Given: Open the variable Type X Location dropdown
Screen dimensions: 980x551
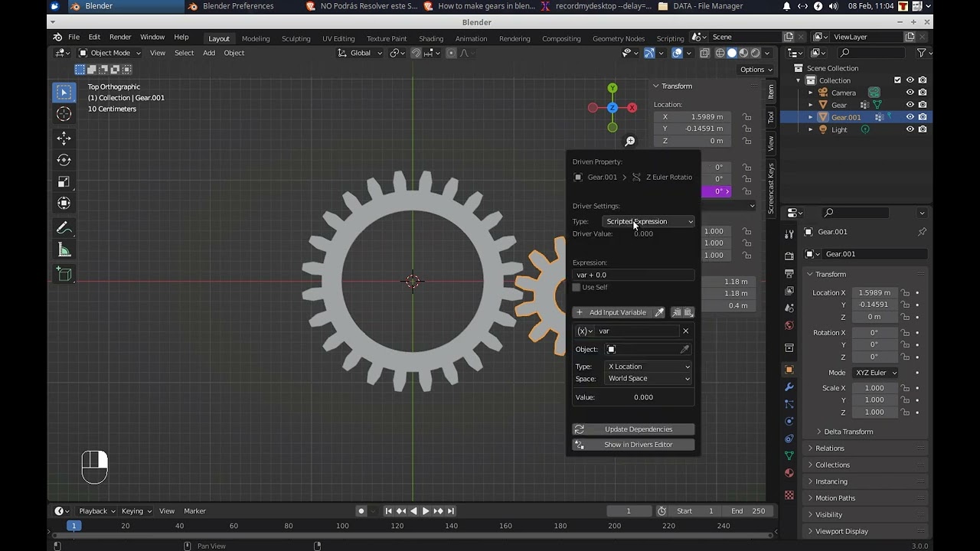Looking at the screenshot, I should point(649,367).
